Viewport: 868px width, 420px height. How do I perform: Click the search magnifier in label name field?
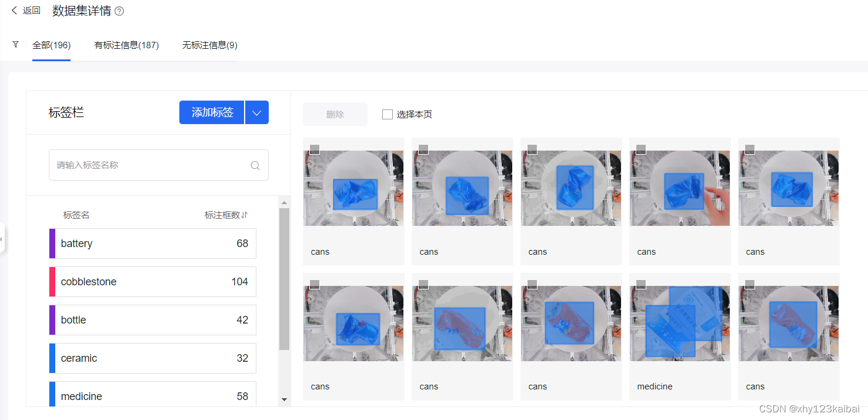[x=255, y=165]
